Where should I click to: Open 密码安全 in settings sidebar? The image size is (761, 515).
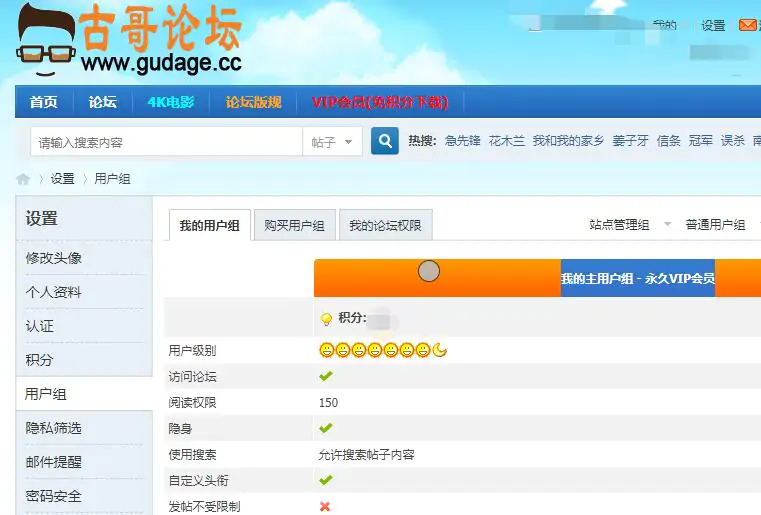pyautogui.click(x=54, y=496)
